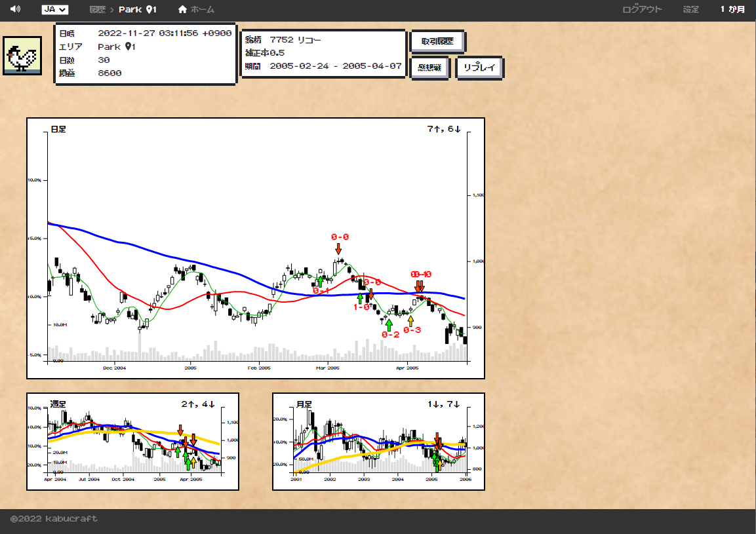Go to 履歴 in the breadcrumb
The height and width of the screenshot is (534, 756).
pyautogui.click(x=97, y=10)
